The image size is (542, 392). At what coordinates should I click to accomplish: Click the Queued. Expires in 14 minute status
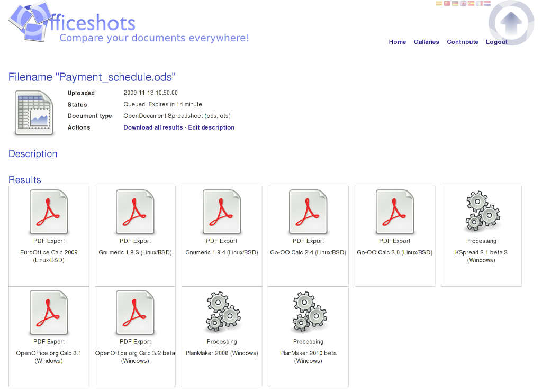[162, 104]
